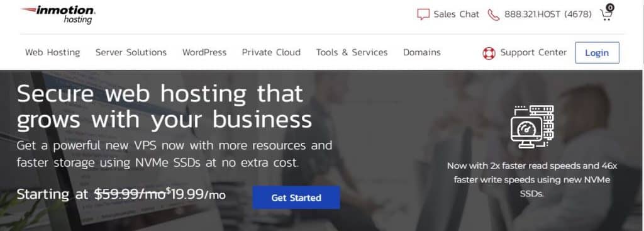Click the cart item count badge
The width and height of the screenshot is (644, 231).
coord(610,7)
